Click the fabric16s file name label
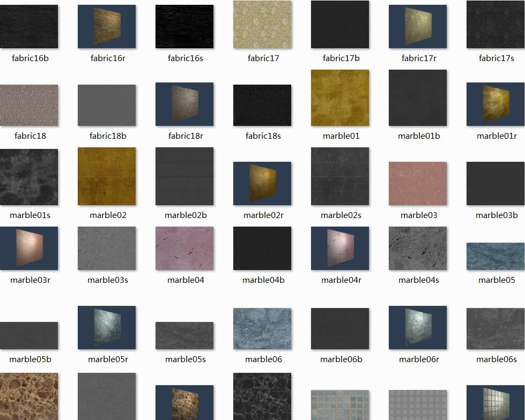This screenshot has height=420, width=525. (x=186, y=58)
